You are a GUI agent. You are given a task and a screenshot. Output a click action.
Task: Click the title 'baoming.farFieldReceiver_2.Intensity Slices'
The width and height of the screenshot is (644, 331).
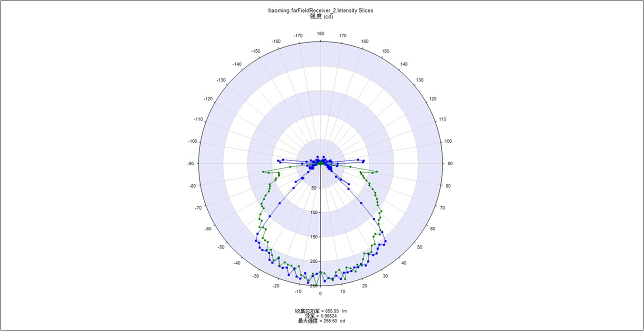pos(320,10)
